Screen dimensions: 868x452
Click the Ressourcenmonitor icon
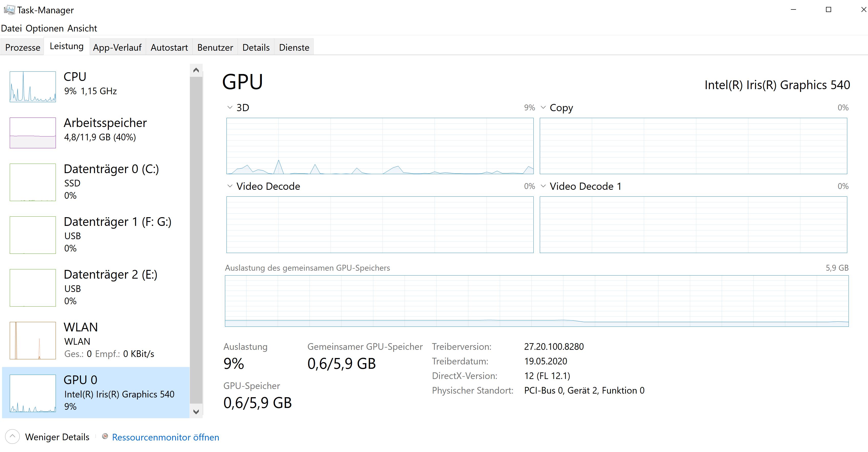(x=105, y=437)
